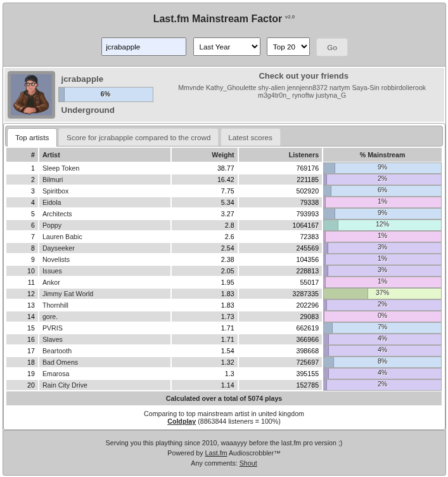The image size is (448, 477).
Task: Click the 6% mainstream score bar
Action: point(106,95)
